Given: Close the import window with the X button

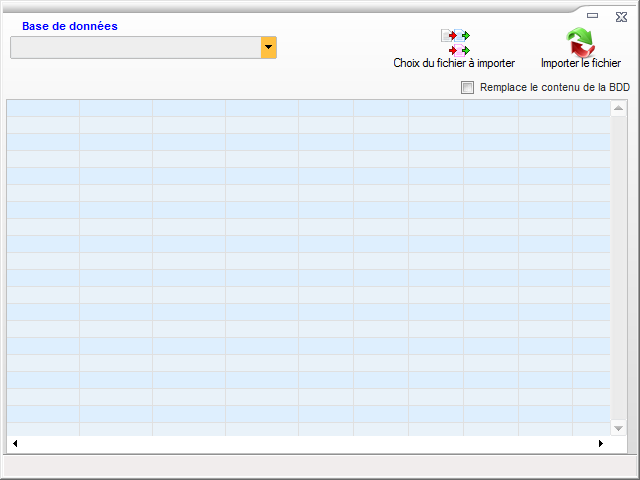Looking at the screenshot, I should (621, 16).
